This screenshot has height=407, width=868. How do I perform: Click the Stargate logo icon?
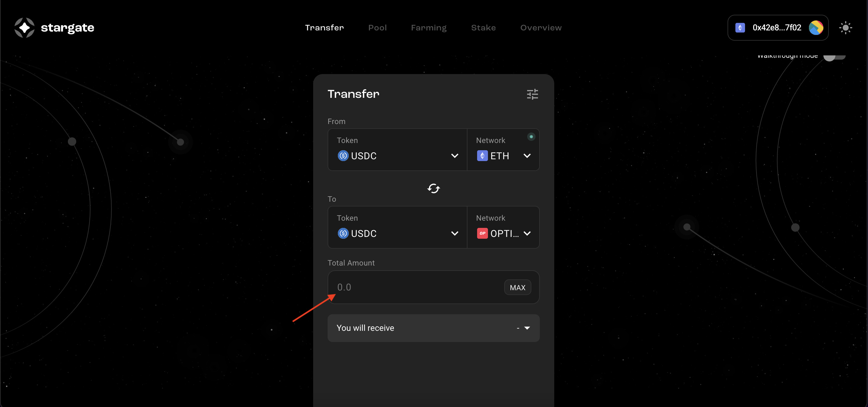pyautogui.click(x=25, y=27)
